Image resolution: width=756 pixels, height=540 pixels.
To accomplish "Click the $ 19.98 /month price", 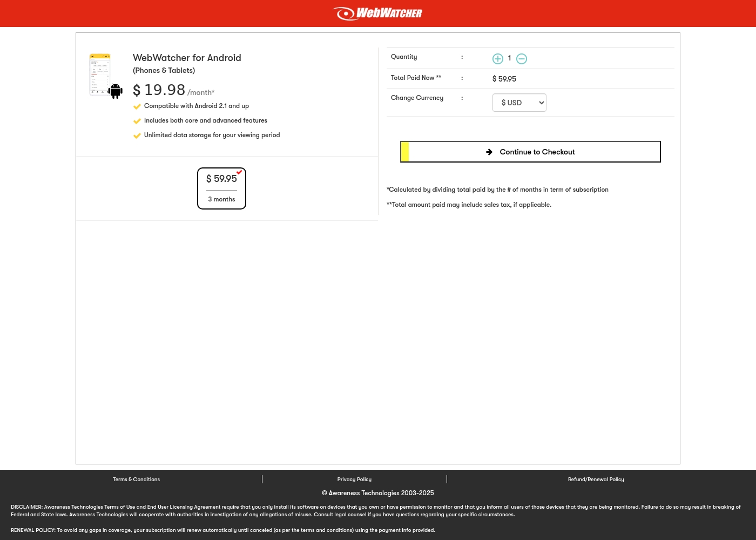I will pyautogui.click(x=174, y=90).
